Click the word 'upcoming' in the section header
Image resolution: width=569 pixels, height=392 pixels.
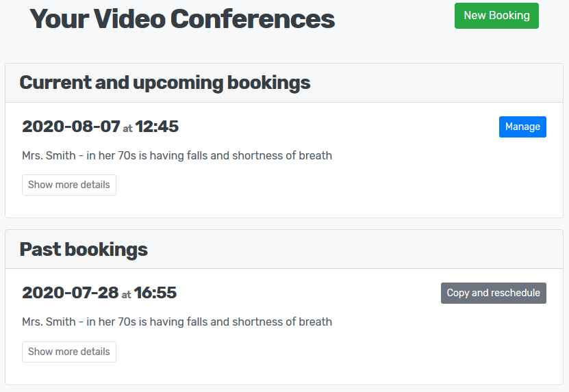178,83
